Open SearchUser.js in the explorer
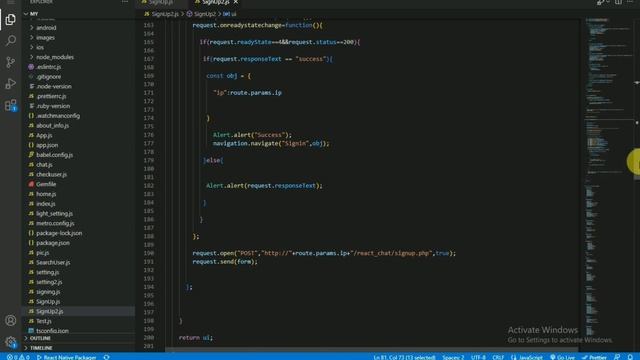The image size is (640, 360). (x=53, y=263)
